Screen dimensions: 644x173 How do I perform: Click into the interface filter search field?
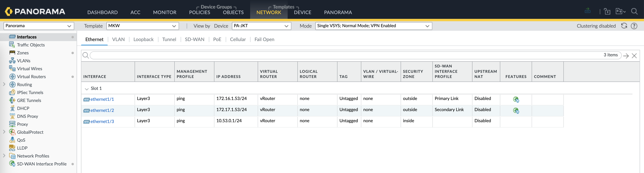345,55
